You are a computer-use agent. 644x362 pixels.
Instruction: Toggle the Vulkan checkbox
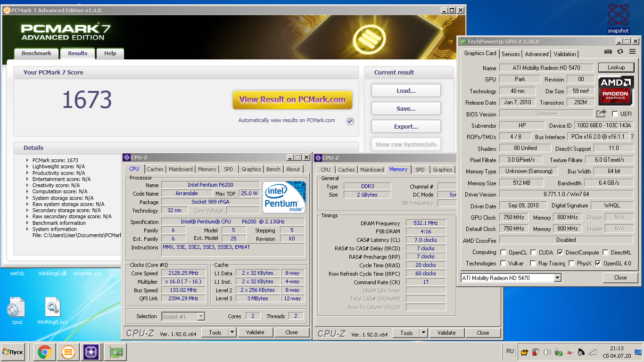[x=504, y=263]
